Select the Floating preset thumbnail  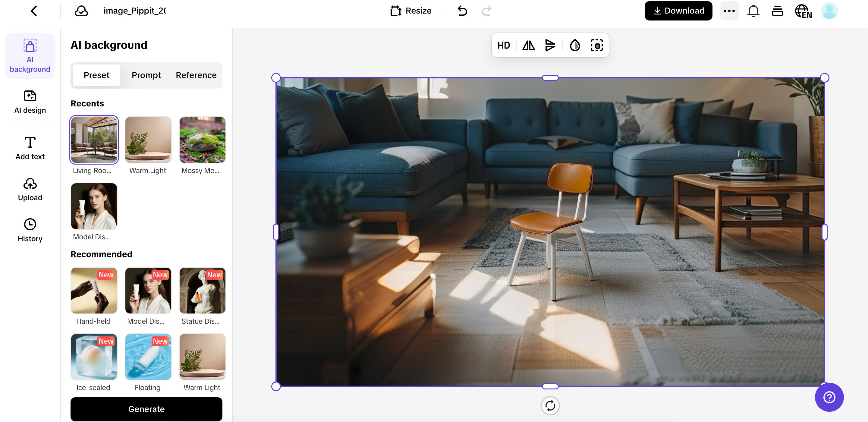coord(148,357)
